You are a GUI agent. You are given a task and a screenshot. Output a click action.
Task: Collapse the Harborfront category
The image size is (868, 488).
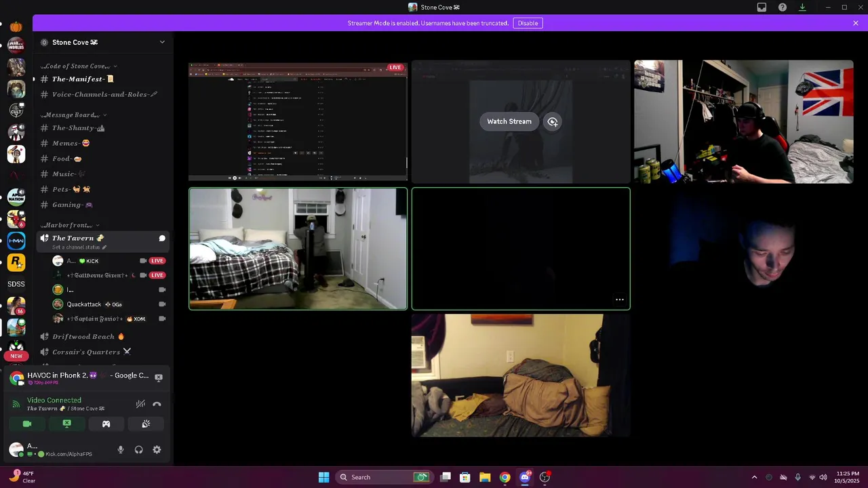point(70,225)
